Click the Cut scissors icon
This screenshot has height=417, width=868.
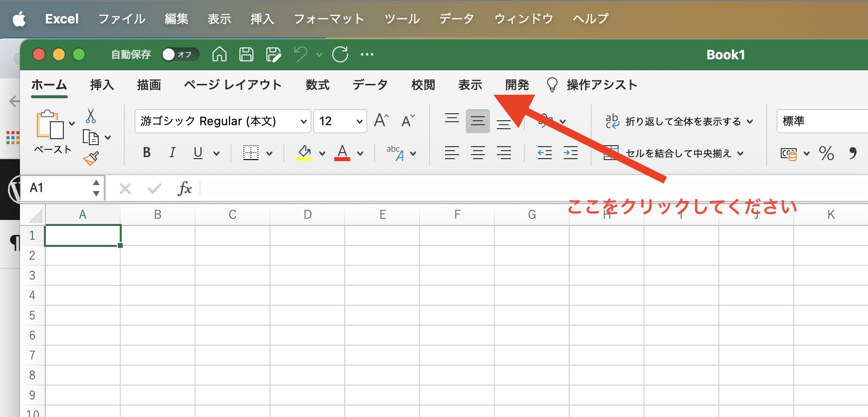90,116
